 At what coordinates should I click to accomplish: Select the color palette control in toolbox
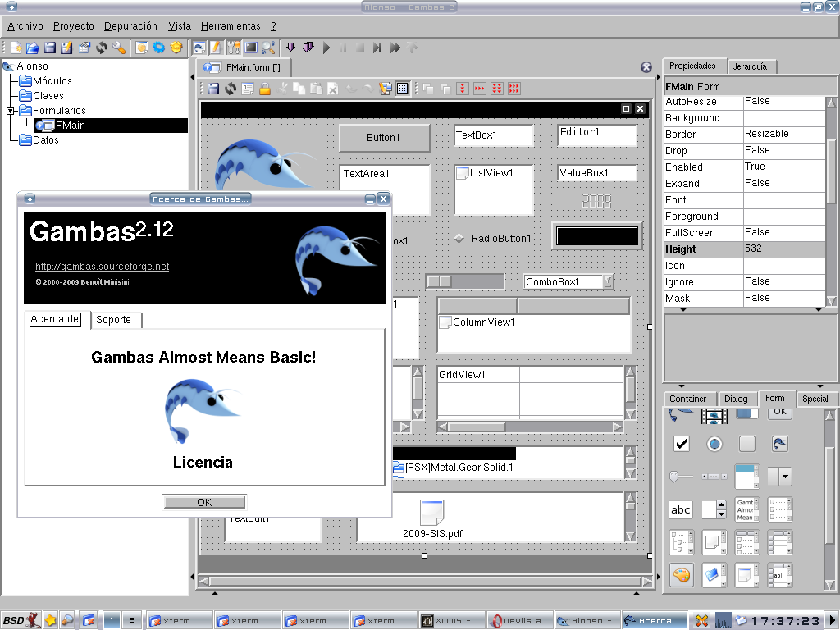point(682,575)
